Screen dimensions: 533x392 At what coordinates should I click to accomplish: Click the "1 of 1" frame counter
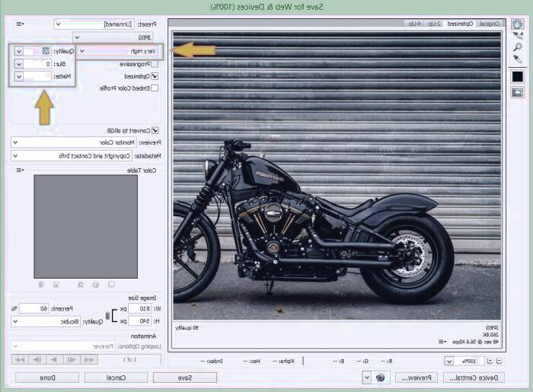(x=129, y=359)
